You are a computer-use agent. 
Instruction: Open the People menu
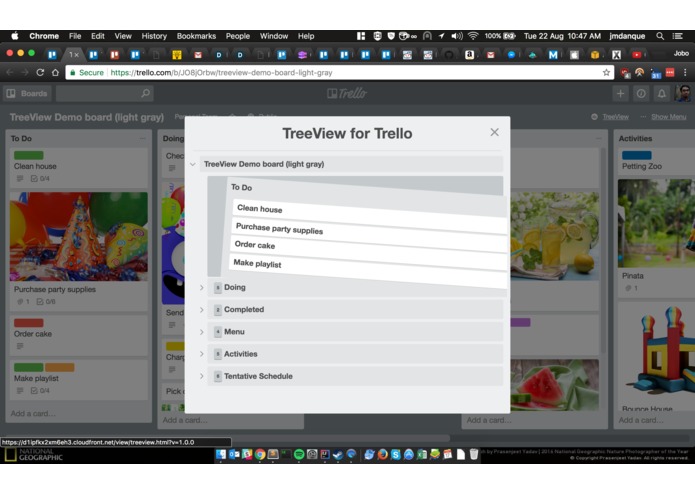click(x=238, y=36)
